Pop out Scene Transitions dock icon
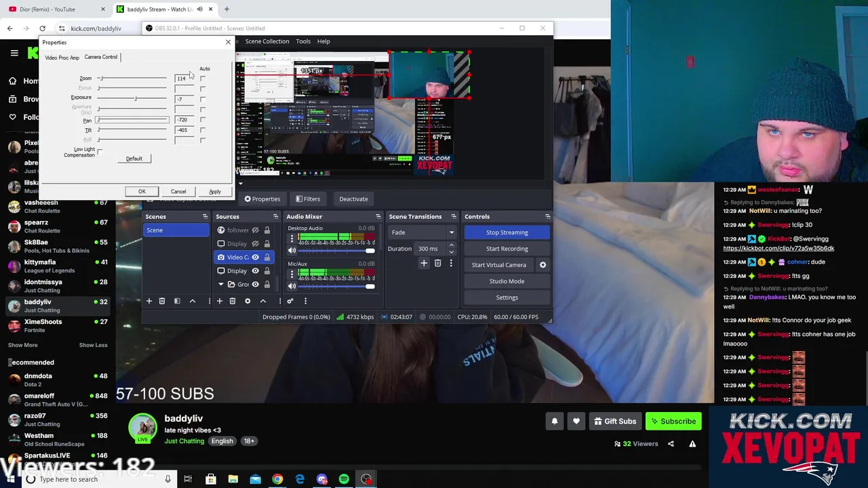868x488 pixels. point(454,217)
